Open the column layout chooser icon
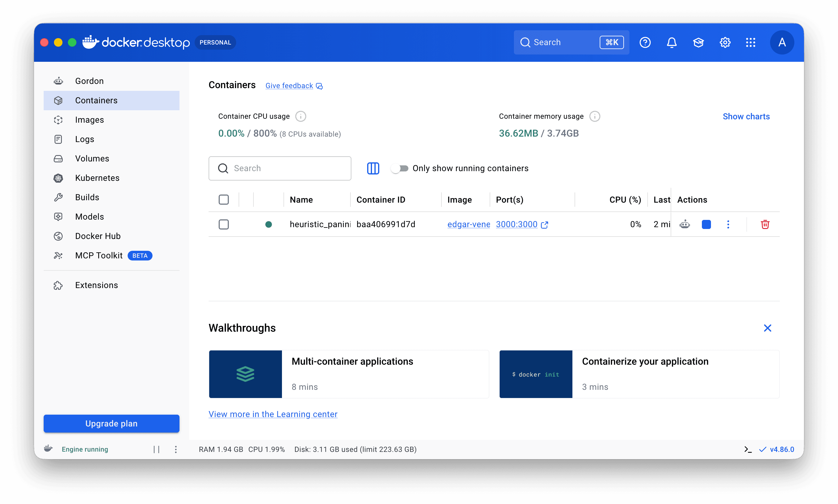 (x=373, y=168)
